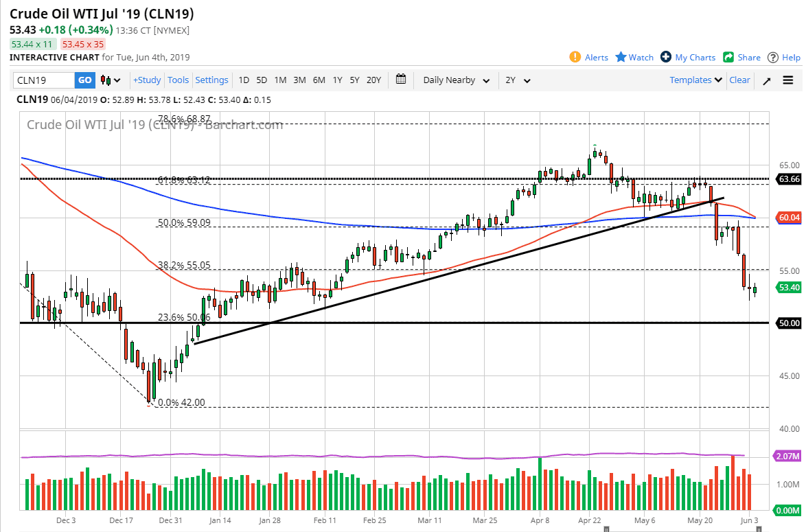Viewport: 806px width, 532px height.
Task: Click the blue GO button
Action: pyautogui.click(x=84, y=80)
